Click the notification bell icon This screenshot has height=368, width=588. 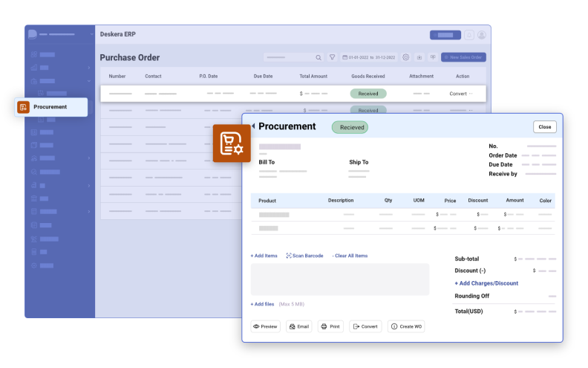tap(468, 35)
